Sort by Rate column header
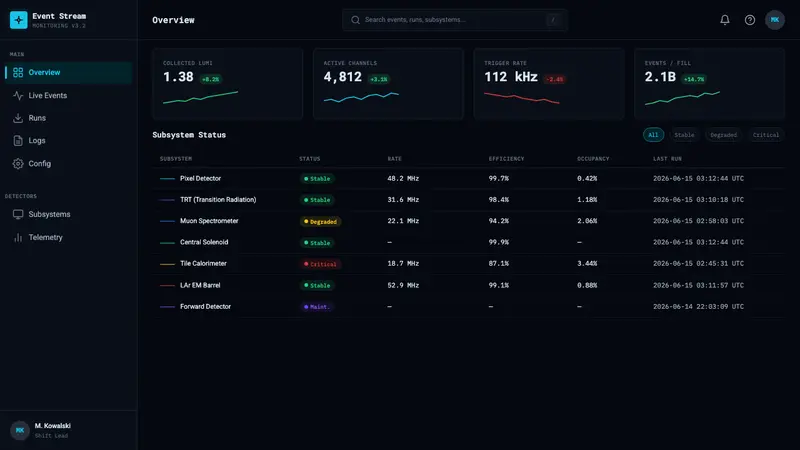Viewport: 800px width, 450px height. click(x=394, y=159)
